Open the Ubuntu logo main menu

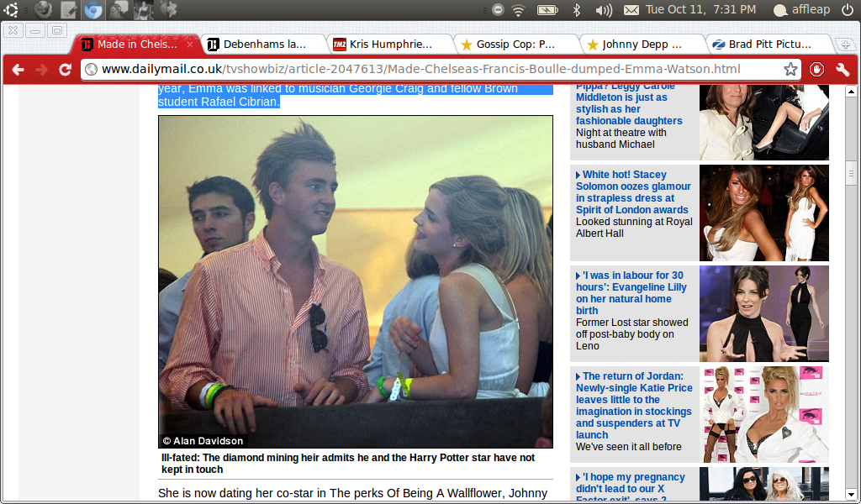[x=11, y=9]
